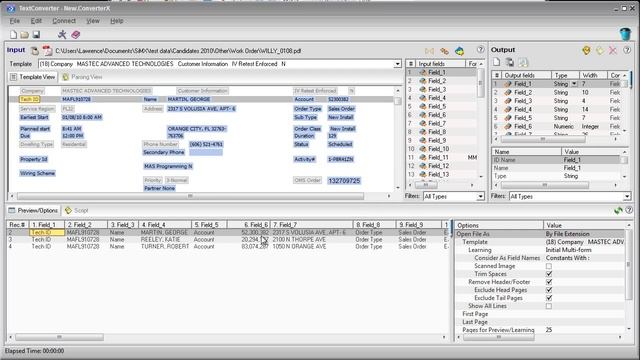Toggle the Exclude Tail Pages checkbox

[549, 298]
